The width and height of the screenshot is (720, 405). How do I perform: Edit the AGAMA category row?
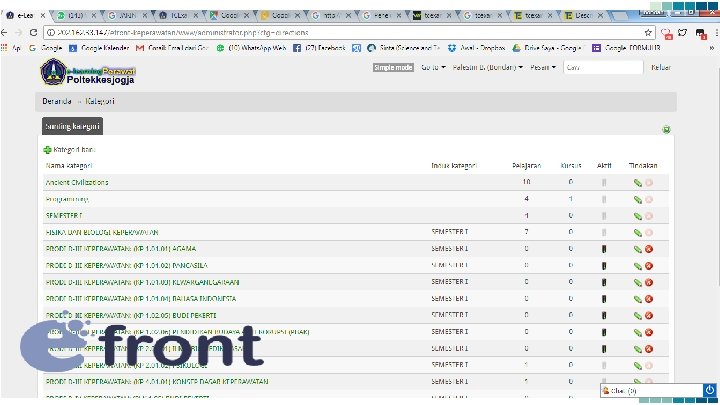tap(637, 249)
